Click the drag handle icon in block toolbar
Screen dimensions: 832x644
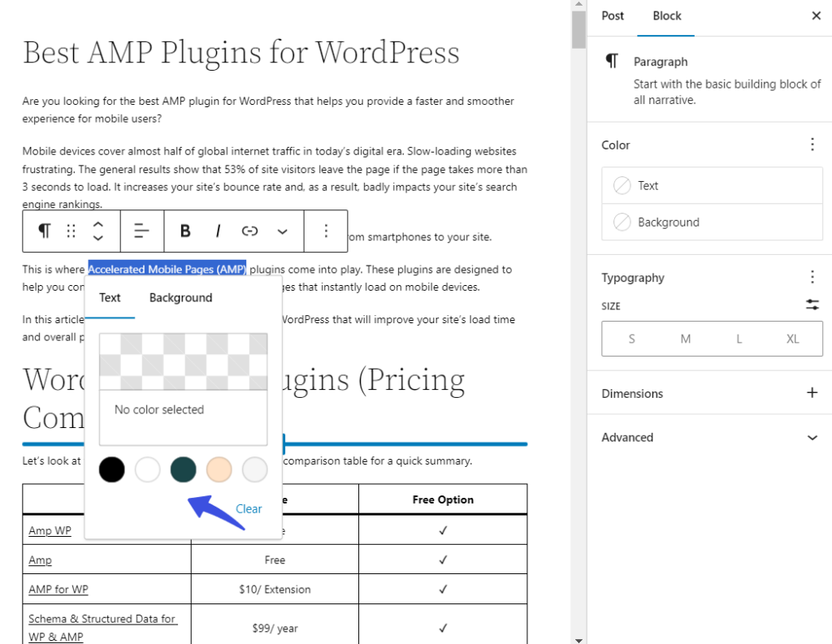coord(71,231)
